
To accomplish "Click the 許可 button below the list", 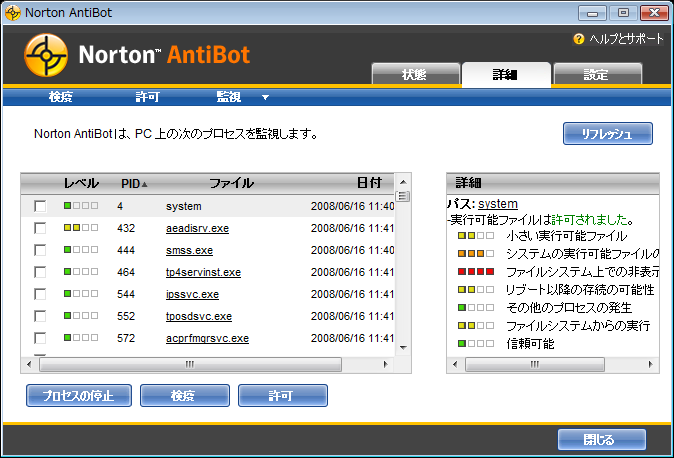I will point(283,396).
